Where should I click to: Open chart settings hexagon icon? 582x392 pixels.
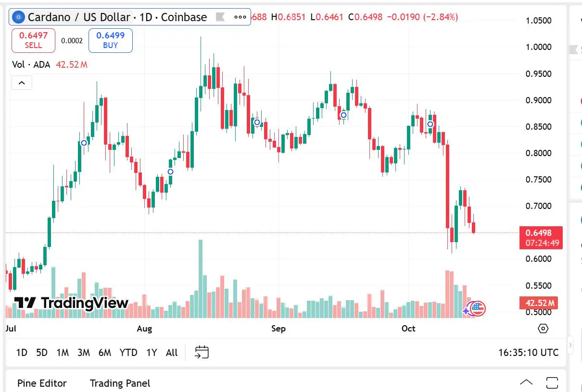(543, 329)
